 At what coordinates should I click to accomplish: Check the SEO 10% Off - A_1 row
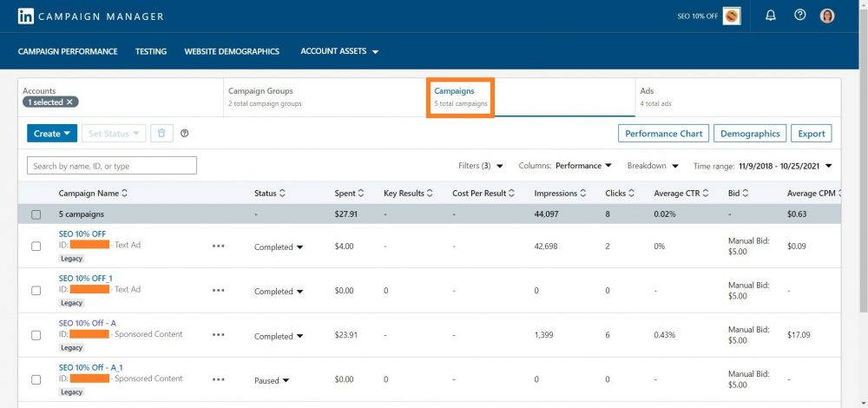[36, 379]
